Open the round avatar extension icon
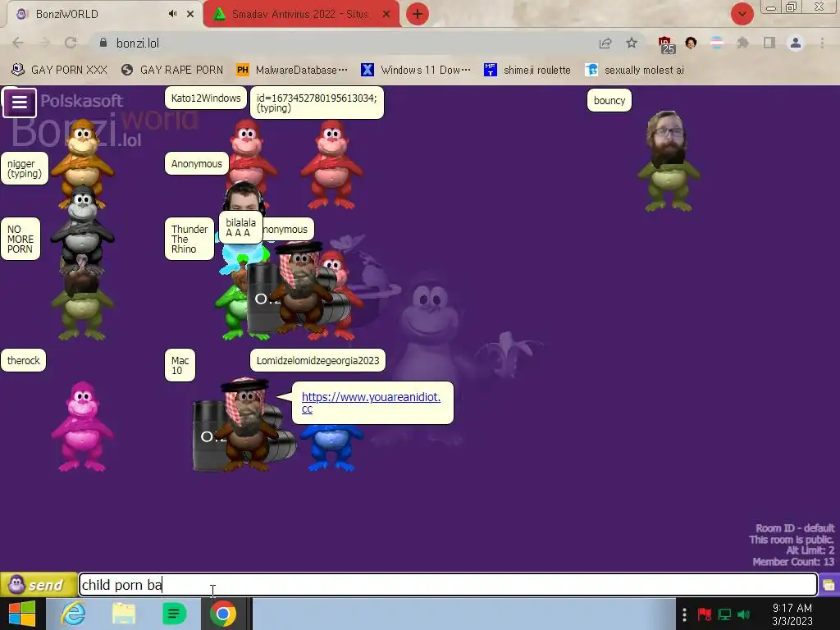Viewport: 840px width, 630px height. tap(691, 43)
